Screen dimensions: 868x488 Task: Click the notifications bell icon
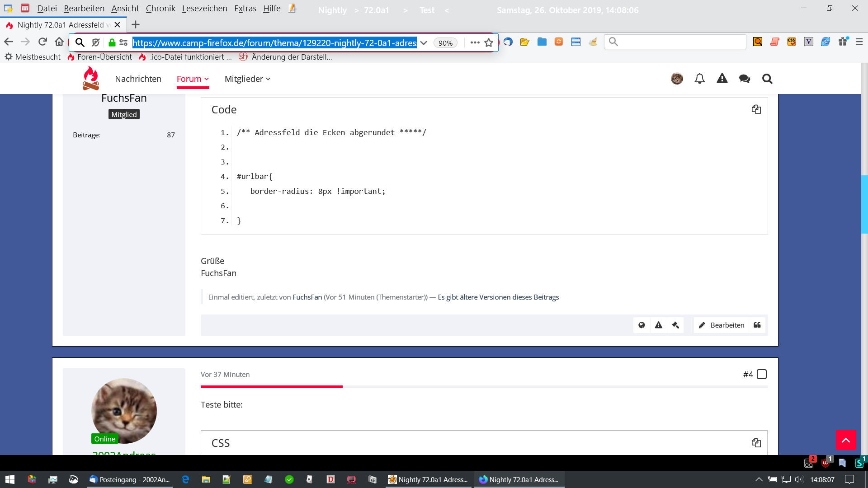point(699,79)
